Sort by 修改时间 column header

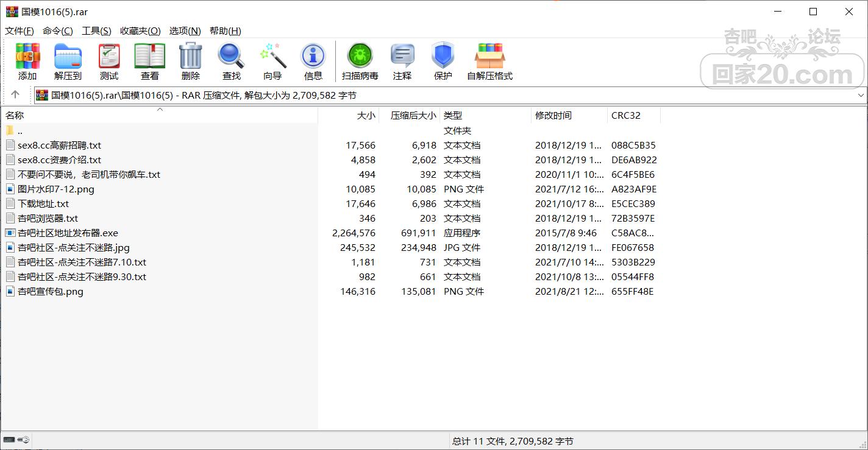(553, 115)
